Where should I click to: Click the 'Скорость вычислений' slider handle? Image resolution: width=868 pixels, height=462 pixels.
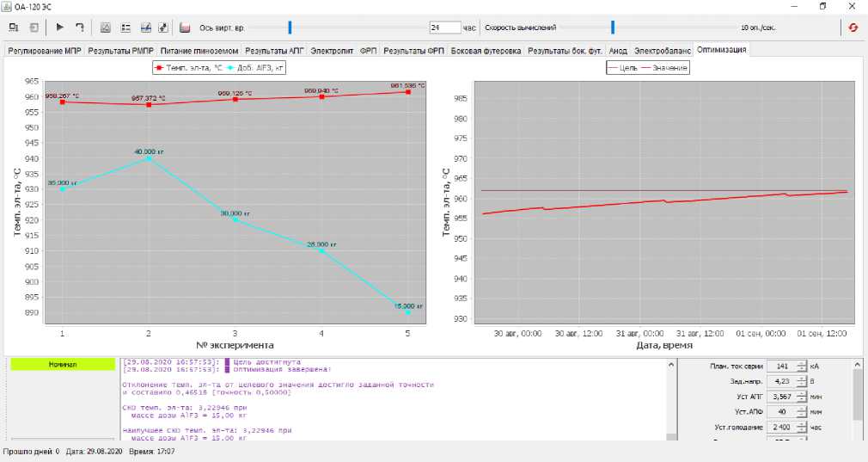tap(612, 28)
